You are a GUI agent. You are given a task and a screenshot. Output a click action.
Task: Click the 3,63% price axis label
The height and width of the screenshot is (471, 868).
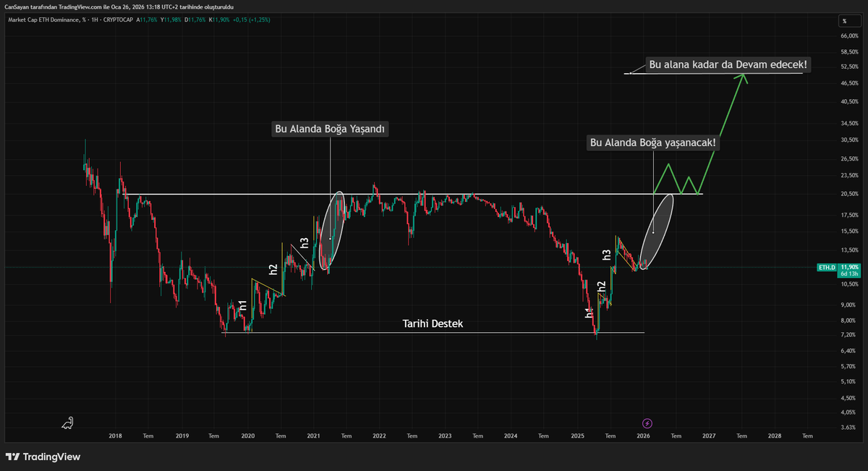point(849,428)
